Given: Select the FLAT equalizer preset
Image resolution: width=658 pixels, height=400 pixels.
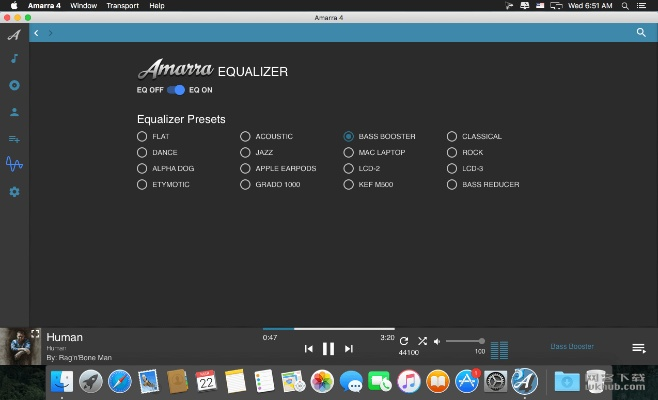Looking at the screenshot, I should (142, 136).
